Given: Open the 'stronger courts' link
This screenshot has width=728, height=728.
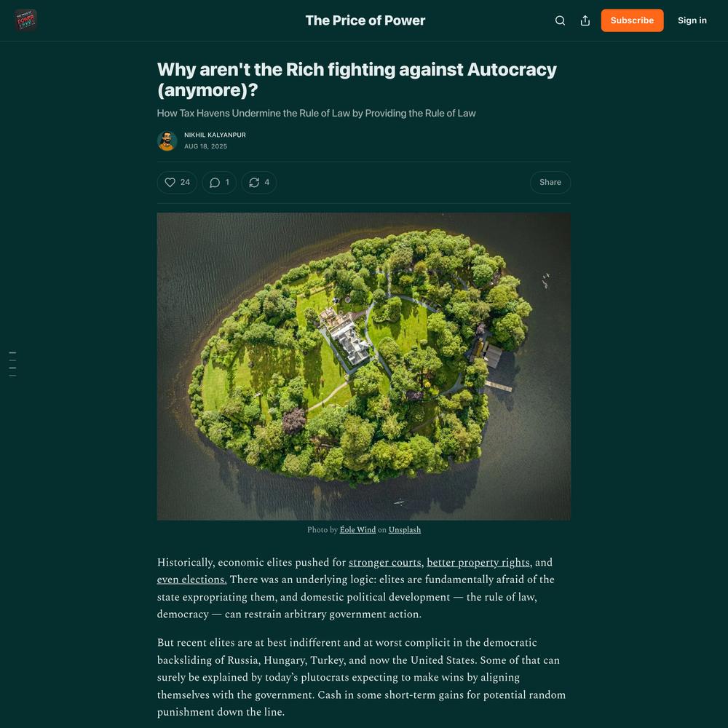Looking at the screenshot, I should click(384, 562).
